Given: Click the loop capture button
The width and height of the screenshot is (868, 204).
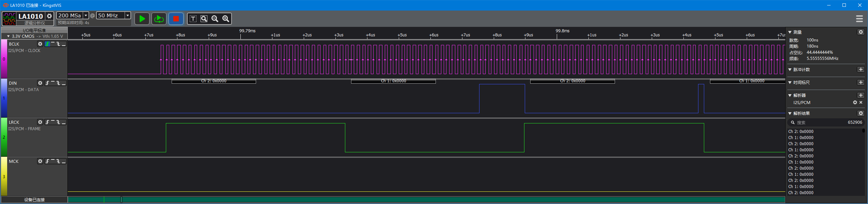Looking at the screenshot, I should (159, 19).
